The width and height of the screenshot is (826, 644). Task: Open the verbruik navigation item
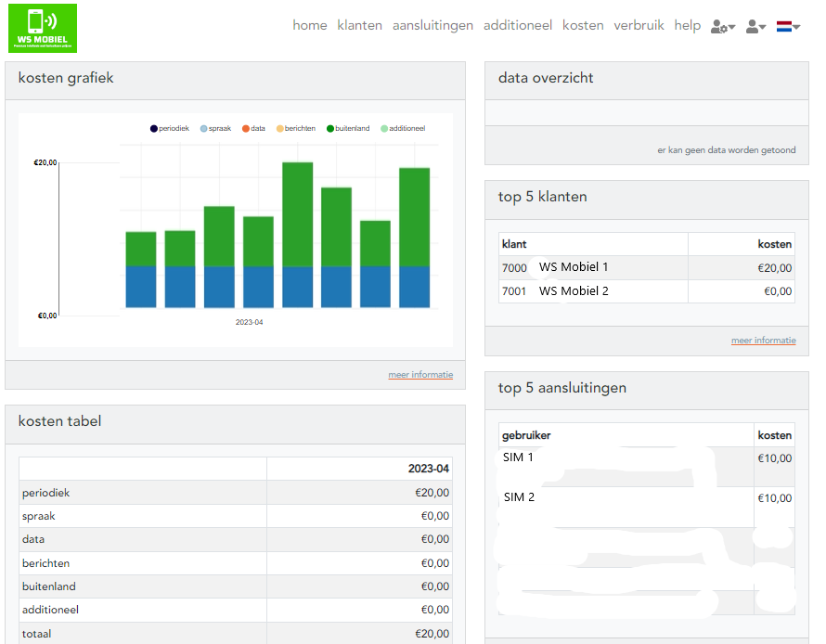[639, 25]
